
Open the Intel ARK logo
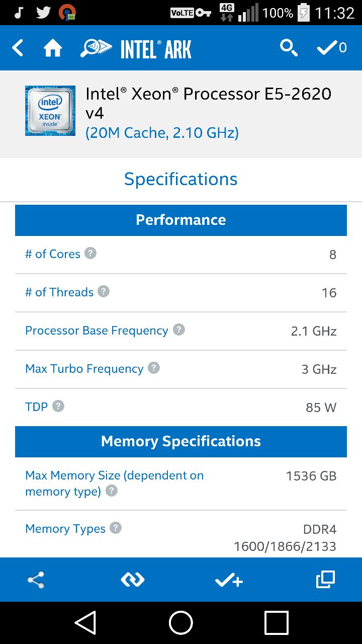point(136,49)
